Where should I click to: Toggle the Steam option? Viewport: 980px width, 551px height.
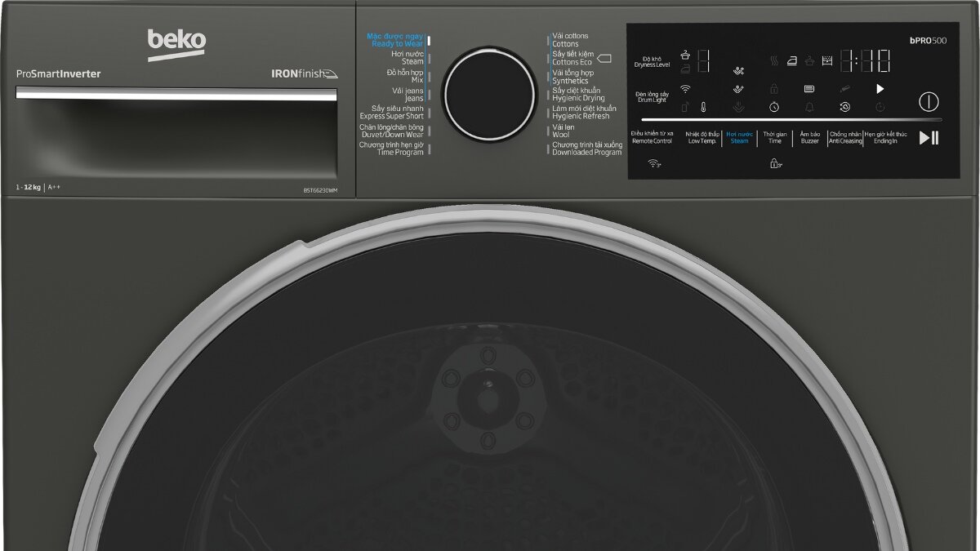pyautogui.click(x=738, y=137)
